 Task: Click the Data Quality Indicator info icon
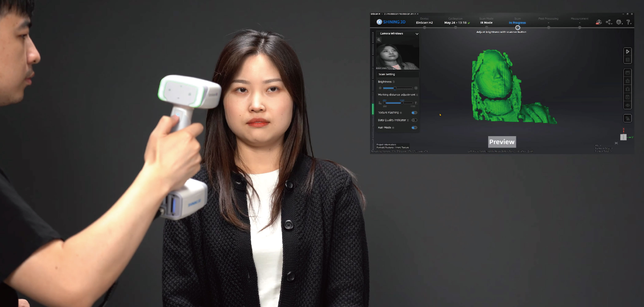408,120
